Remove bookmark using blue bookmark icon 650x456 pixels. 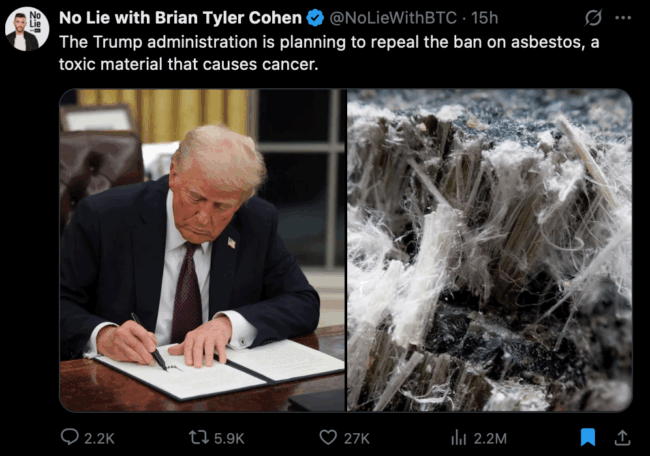pos(588,437)
